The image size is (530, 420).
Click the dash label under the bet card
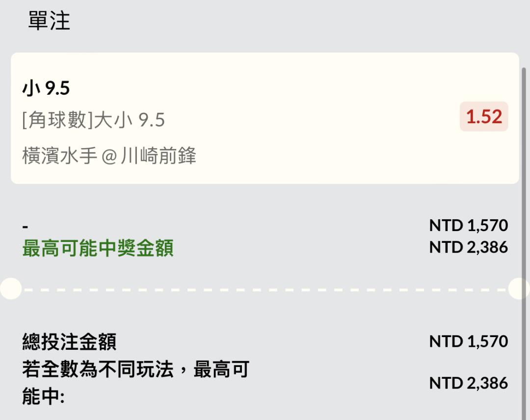[26, 226]
